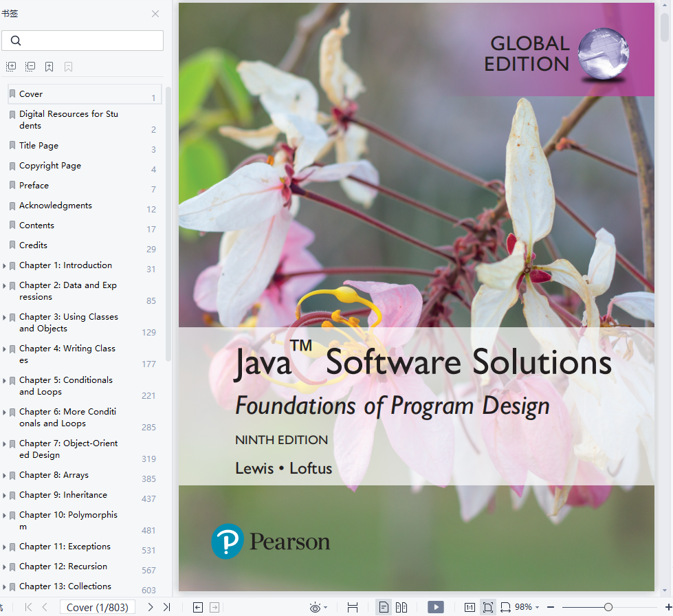Image resolution: width=673 pixels, height=616 pixels.
Task: Click the zoom slider handle
Action: coord(608,607)
